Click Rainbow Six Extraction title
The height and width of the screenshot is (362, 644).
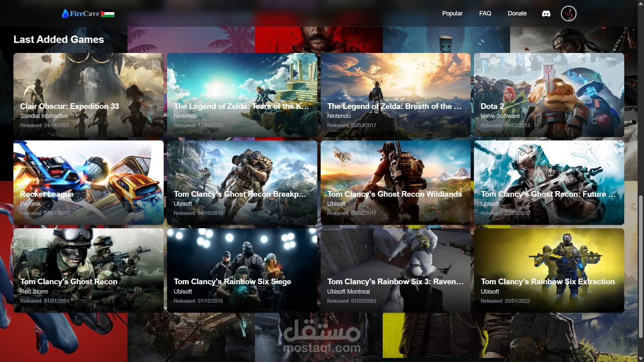[547, 282]
